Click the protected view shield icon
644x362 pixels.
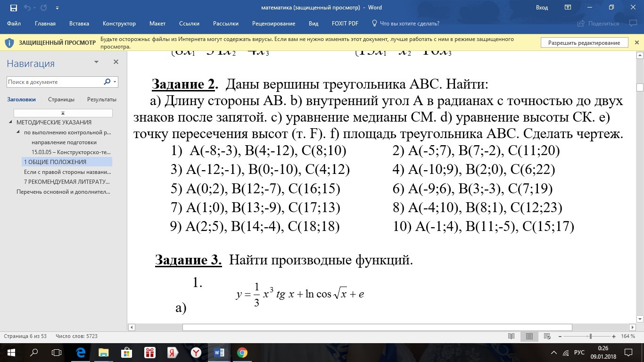9,43
